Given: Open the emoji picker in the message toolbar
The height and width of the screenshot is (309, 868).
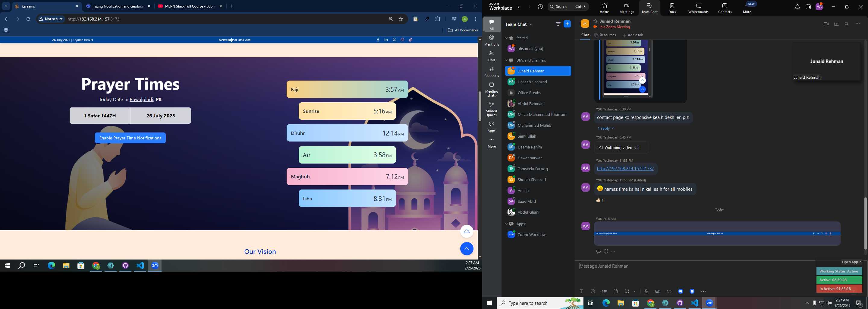Looking at the screenshot, I should (593, 291).
